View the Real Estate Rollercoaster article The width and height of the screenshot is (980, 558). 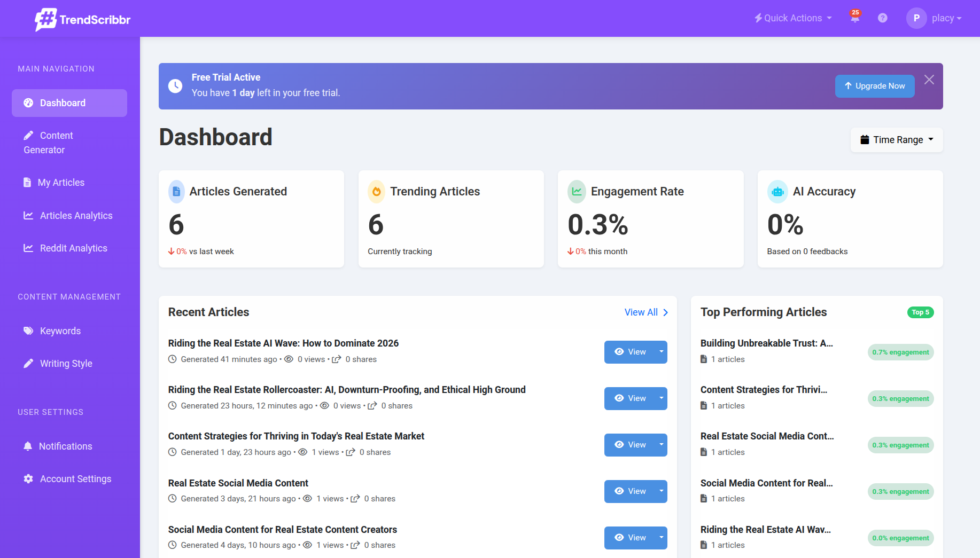pyautogui.click(x=630, y=398)
